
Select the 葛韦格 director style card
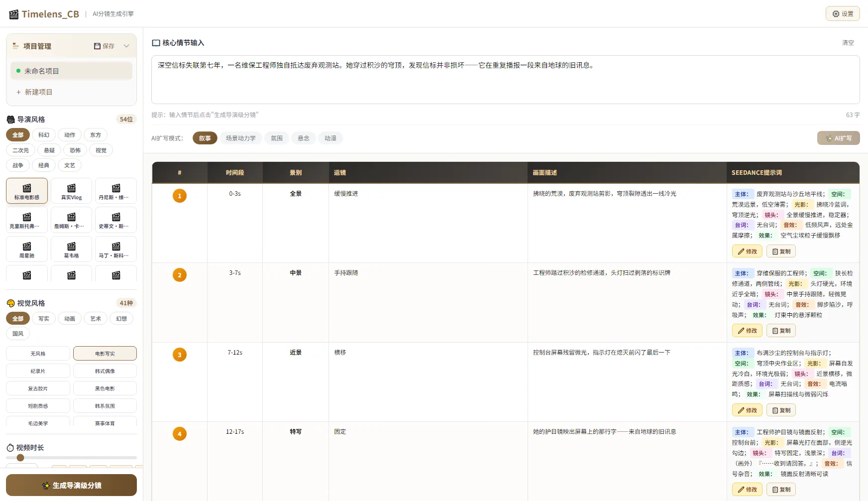click(x=71, y=249)
